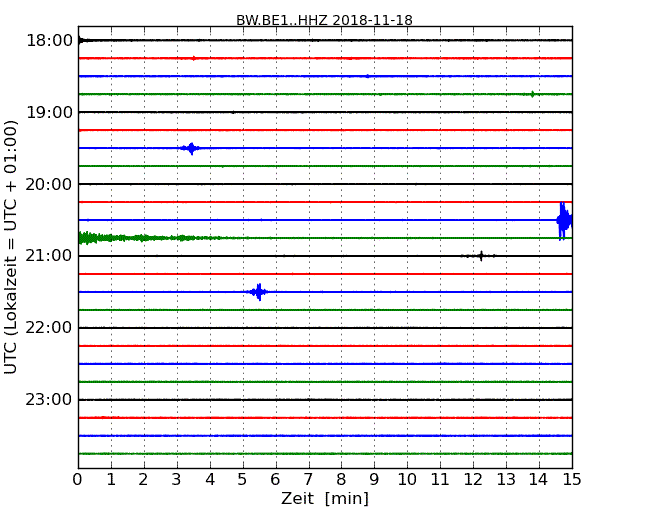Click x-axis tick label 6
The image size is (650, 520).
tap(275, 479)
